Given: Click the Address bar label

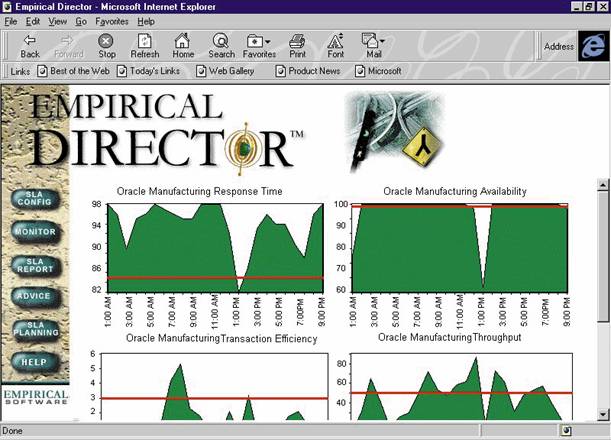Looking at the screenshot, I should (559, 46).
